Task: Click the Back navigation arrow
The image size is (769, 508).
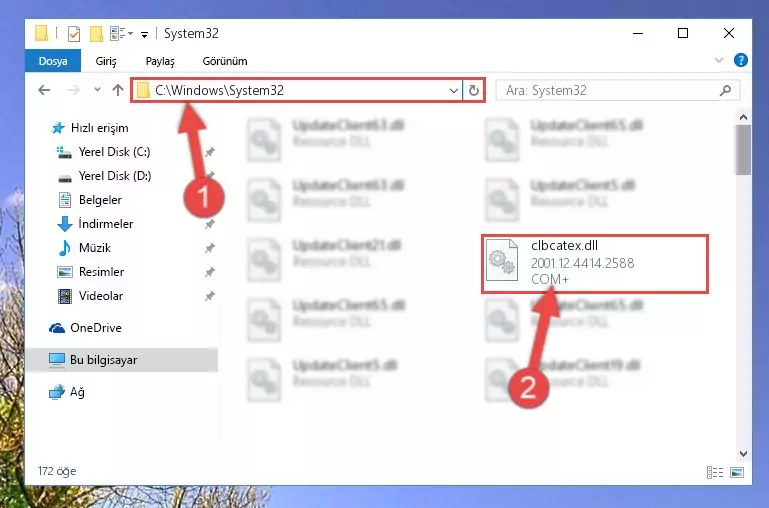Action: pos(44,90)
